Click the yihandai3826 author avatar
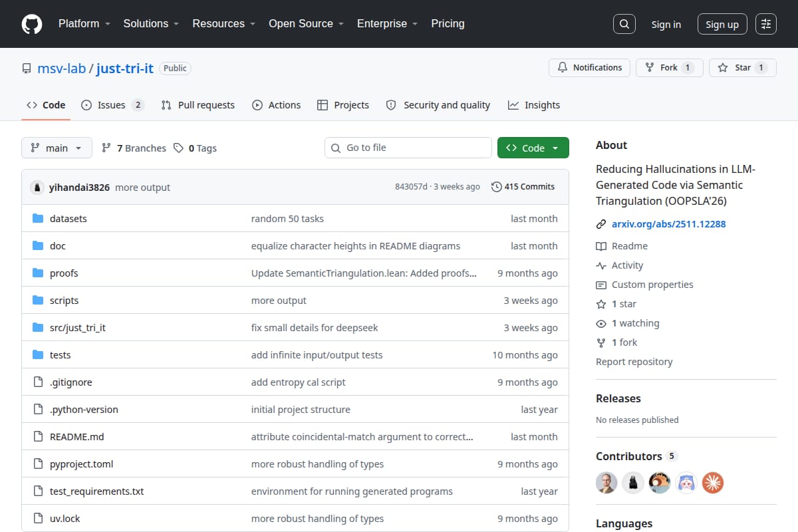The height and width of the screenshot is (532, 798). [x=37, y=188]
